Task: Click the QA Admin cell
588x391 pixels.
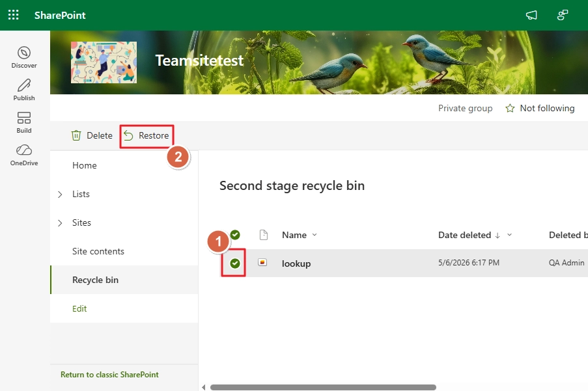Action: (567, 263)
